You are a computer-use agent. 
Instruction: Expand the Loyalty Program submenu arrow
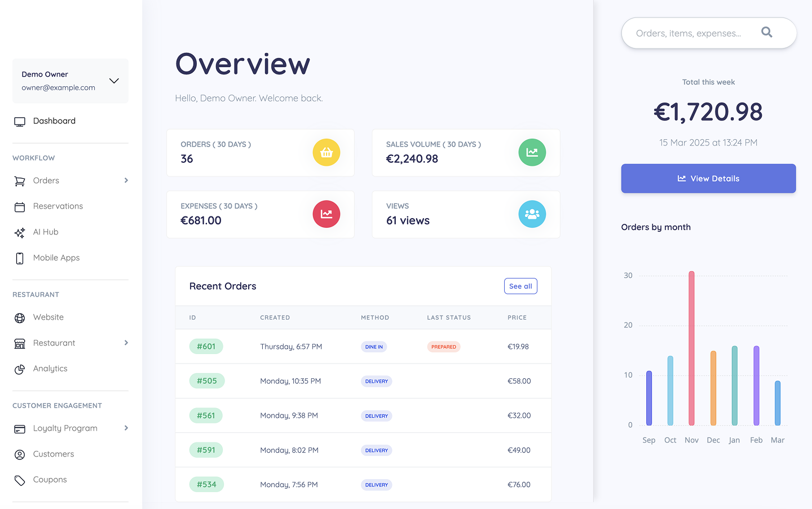tap(126, 428)
